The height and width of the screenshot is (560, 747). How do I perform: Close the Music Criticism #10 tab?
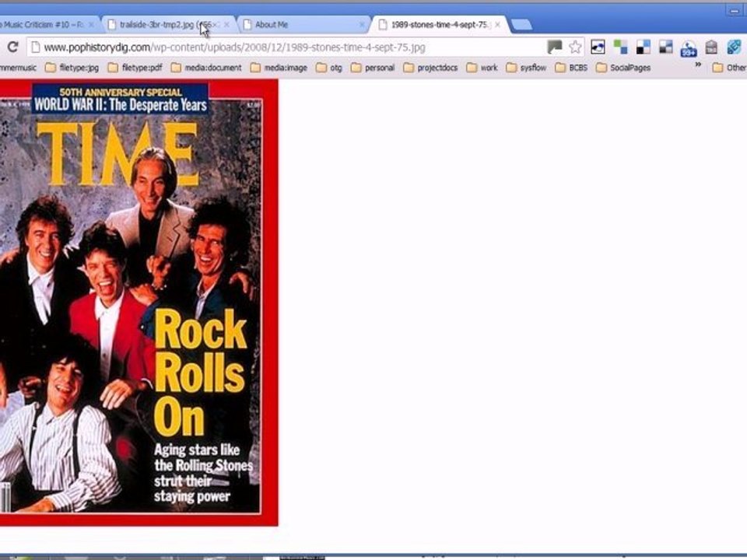pyautogui.click(x=90, y=24)
